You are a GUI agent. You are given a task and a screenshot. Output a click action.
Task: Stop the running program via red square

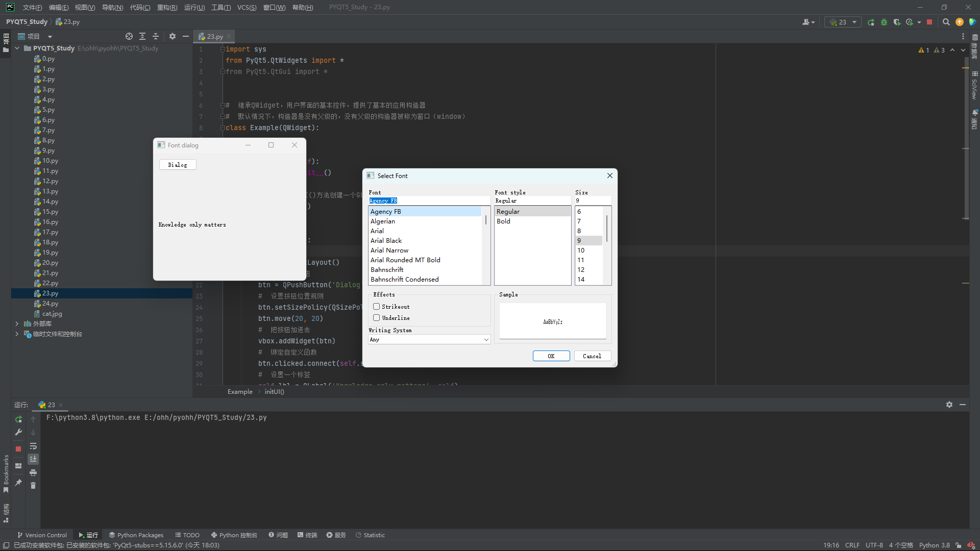point(929,22)
